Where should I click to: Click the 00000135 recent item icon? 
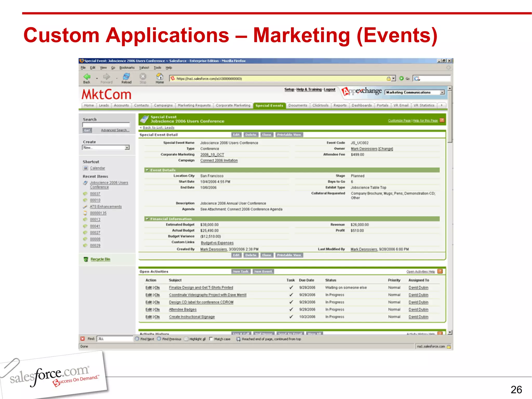click(x=85, y=213)
